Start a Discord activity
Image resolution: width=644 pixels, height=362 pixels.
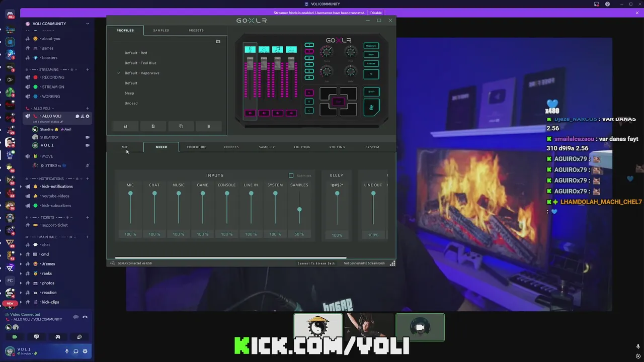(58, 337)
